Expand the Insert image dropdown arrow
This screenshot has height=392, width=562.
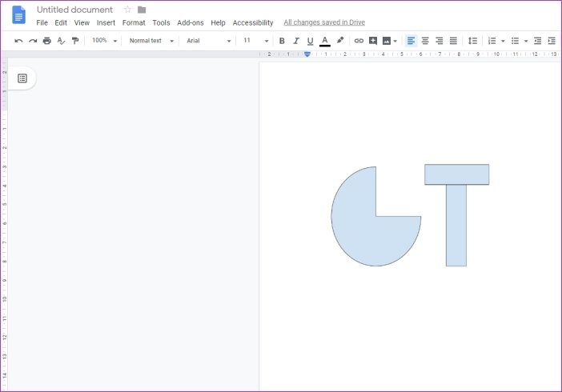[395, 42]
